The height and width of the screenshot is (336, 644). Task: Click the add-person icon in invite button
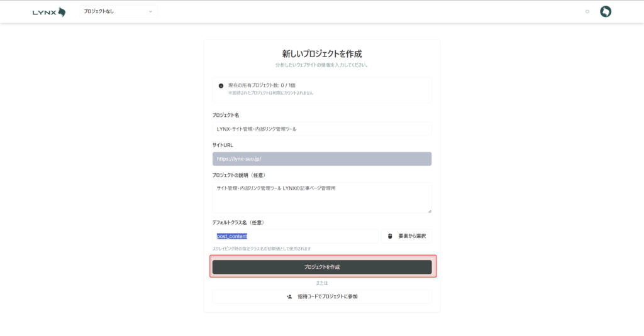pyautogui.click(x=289, y=296)
